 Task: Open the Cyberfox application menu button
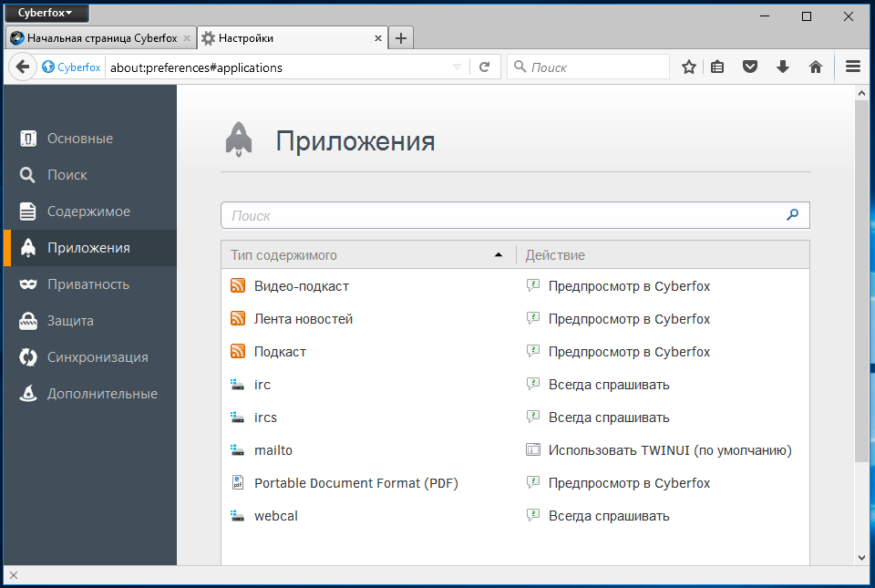coord(46,13)
